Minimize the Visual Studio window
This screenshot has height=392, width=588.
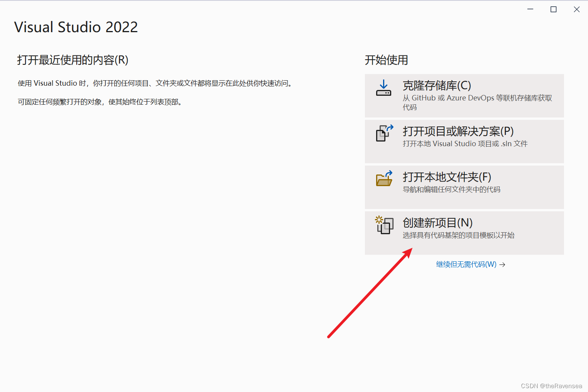coord(530,9)
